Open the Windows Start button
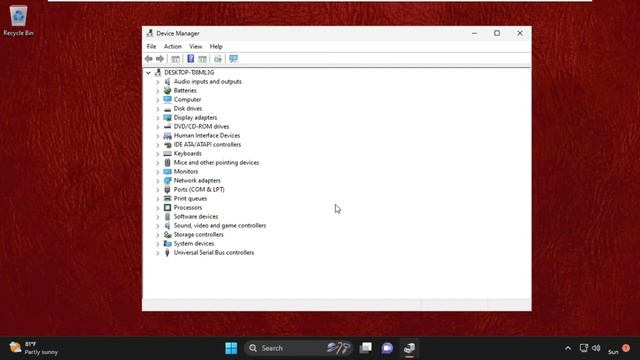Screen dimensions: 640x360 pos(231,348)
